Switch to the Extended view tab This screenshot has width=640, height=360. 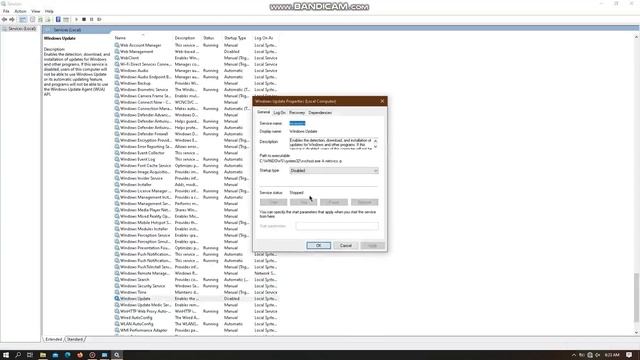click(x=53, y=339)
